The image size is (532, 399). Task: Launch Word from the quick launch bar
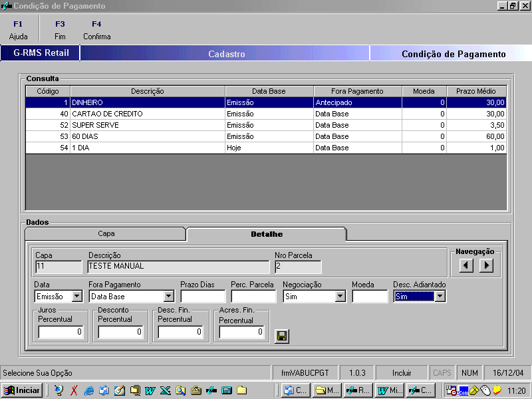[150, 390]
